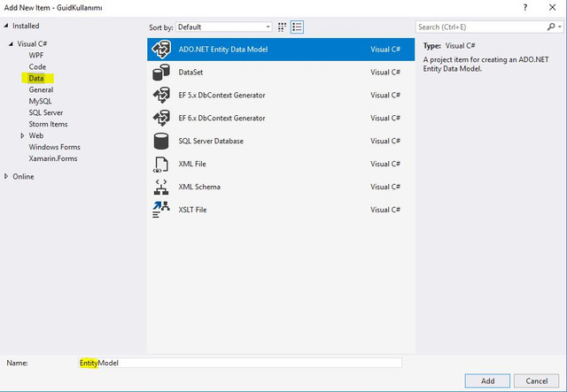
Task: Select the Windows Forms category
Action: coord(55,147)
